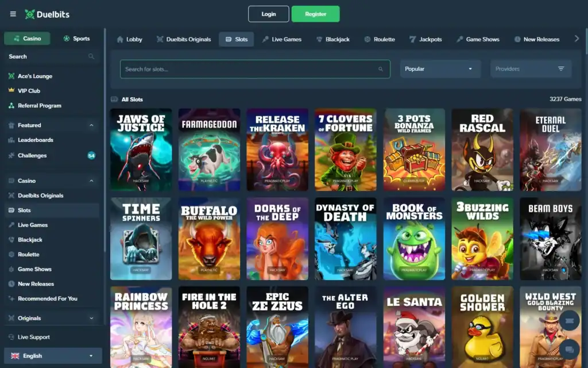Image resolution: width=588 pixels, height=368 pixels.
Task: Click the sidebar search magnifier icon
Action: (91, 56)
